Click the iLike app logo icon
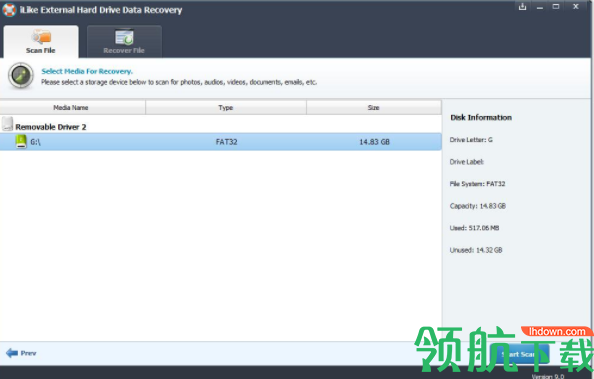Screen dimensions: 594x379 pyautogui.click(x=9, y=10)
